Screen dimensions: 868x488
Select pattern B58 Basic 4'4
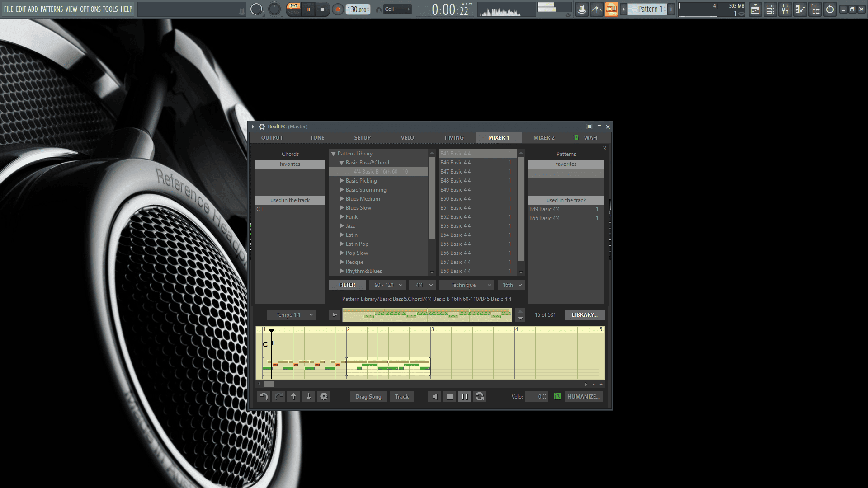click(x=478, y=271)
